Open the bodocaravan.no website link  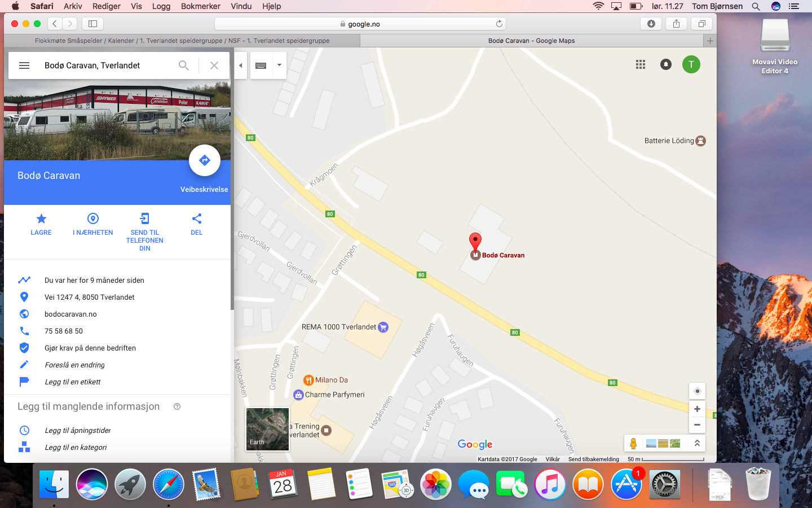click(x=70, y=314)
